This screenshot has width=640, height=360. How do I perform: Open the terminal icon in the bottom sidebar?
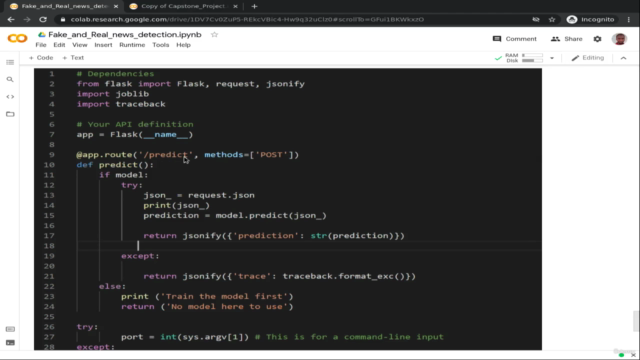(10, 343)
